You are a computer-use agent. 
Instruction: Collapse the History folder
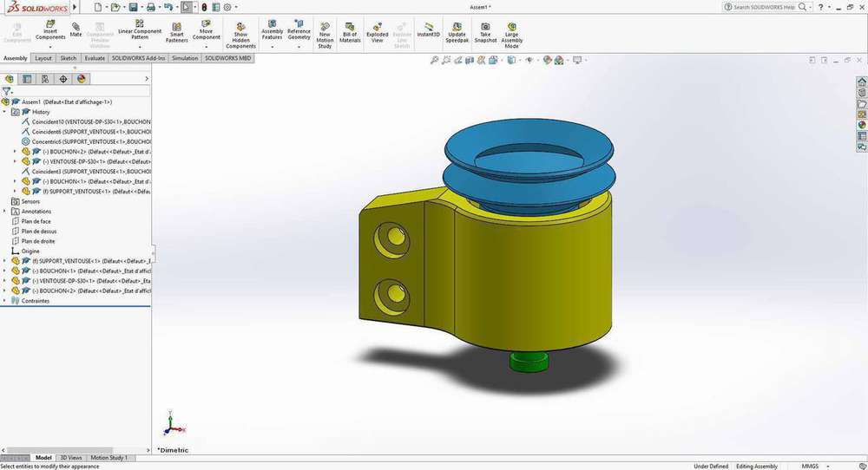coord(5,112)
